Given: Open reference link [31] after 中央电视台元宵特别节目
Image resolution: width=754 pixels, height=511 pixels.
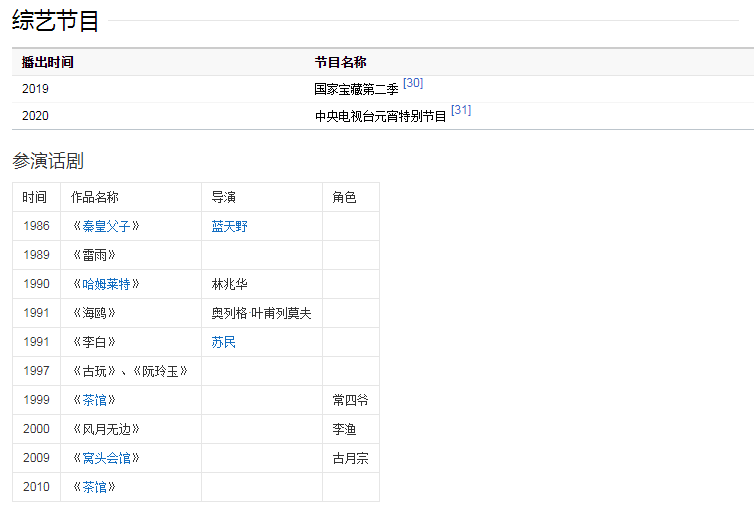Looking at the screenshot, I should click(x=461, y=110).
